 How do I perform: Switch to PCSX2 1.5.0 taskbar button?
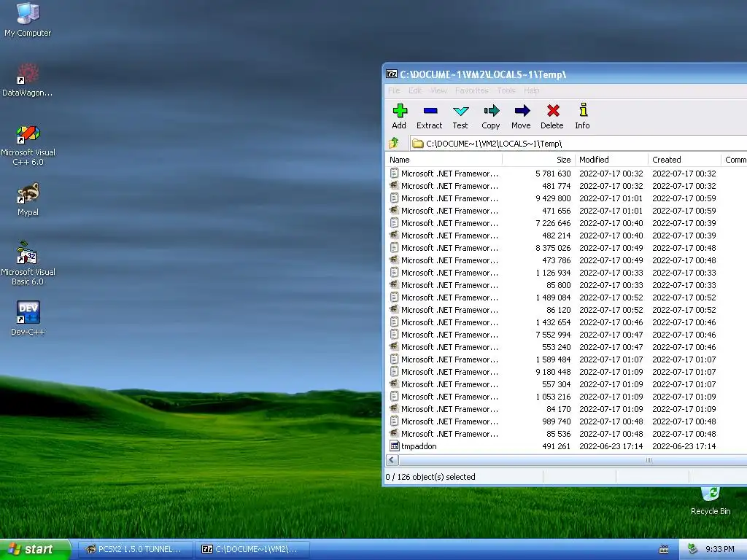click(135, 550)
